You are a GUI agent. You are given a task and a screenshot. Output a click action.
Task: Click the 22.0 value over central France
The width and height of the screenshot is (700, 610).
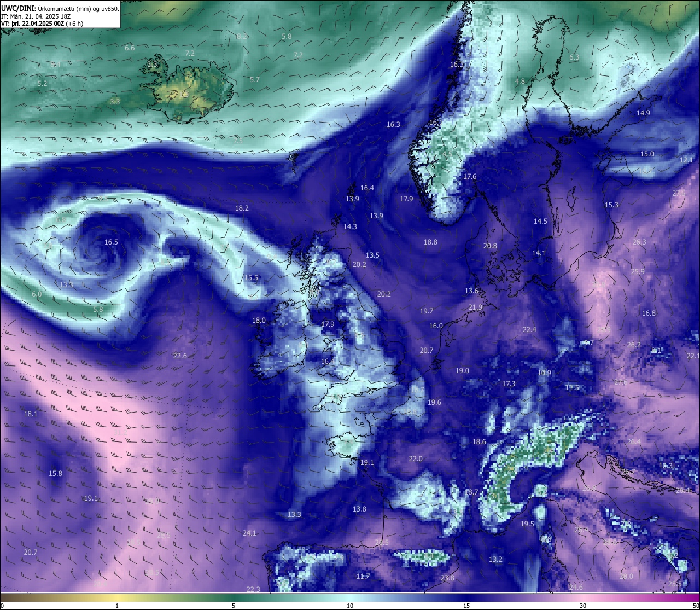click(x=416, y=458)
